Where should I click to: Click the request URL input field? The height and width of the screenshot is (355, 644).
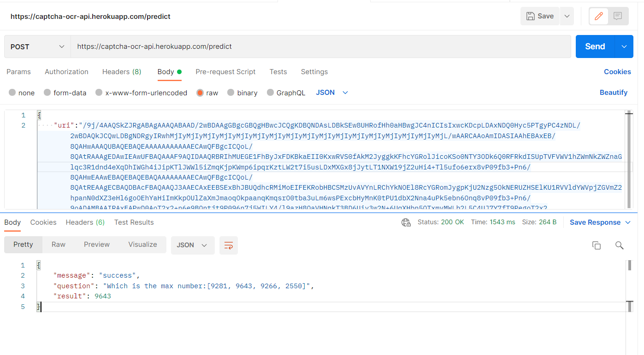coord(321,47)
